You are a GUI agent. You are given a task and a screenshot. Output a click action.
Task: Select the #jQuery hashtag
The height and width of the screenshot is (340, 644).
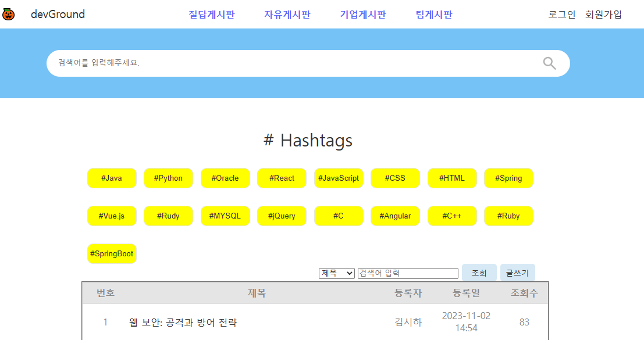[x=282, y=216]
